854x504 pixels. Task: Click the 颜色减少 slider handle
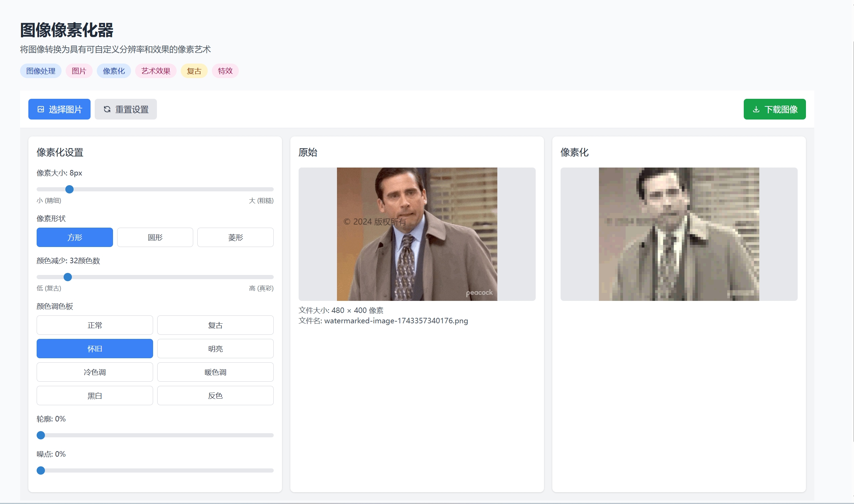click(68, 277)
